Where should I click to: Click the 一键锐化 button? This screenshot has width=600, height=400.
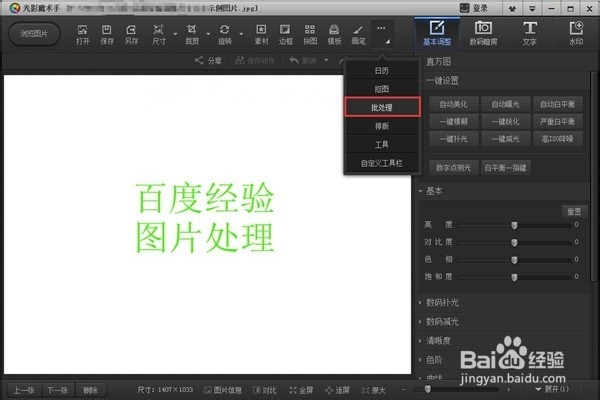505,122
